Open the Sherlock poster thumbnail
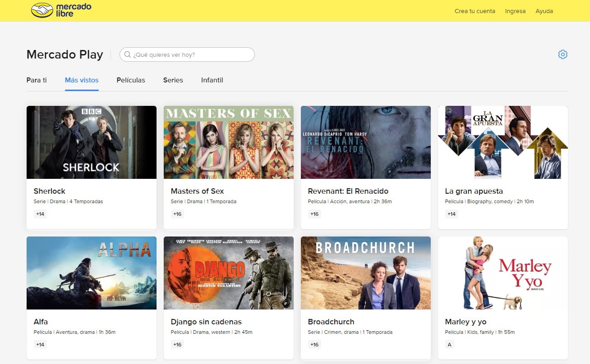This screenshot has width=590, height=364. 92,142
